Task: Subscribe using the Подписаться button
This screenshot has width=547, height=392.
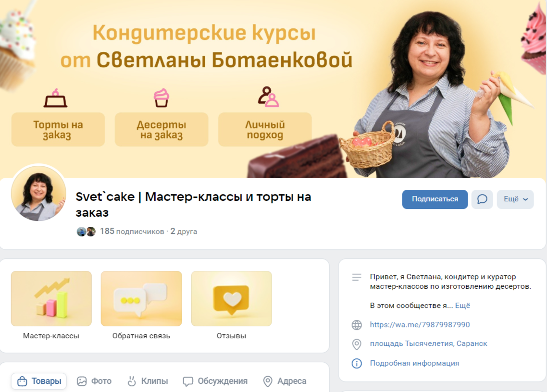Action: click(435, 199)
